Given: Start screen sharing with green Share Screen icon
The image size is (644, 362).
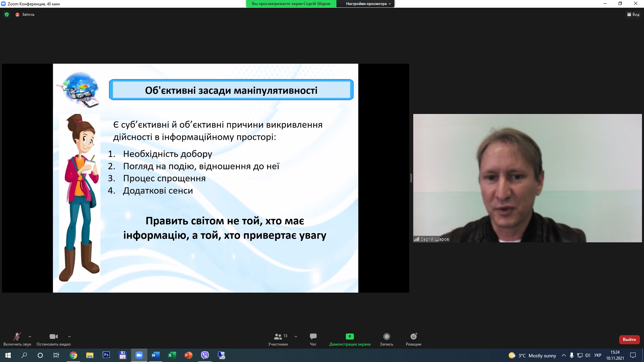Looking at the screenshot, I should tap(350, 337).
